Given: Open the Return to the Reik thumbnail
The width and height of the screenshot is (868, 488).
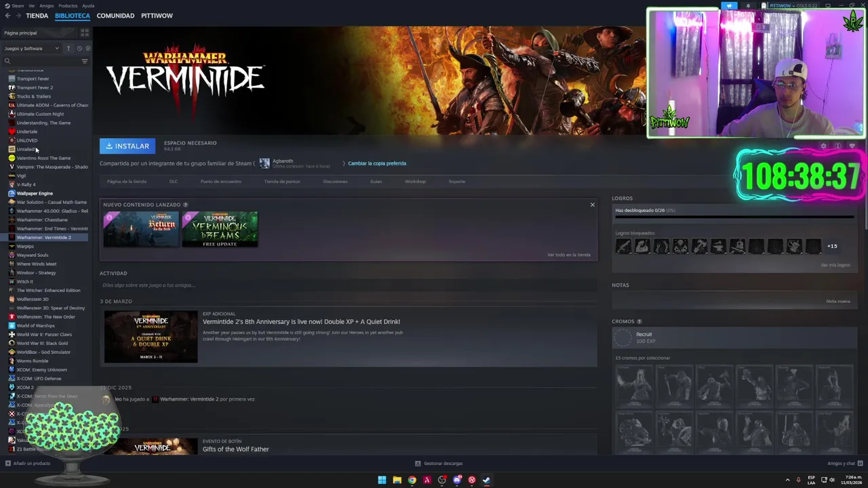Looking at the screenshot, I should point(141,229).
